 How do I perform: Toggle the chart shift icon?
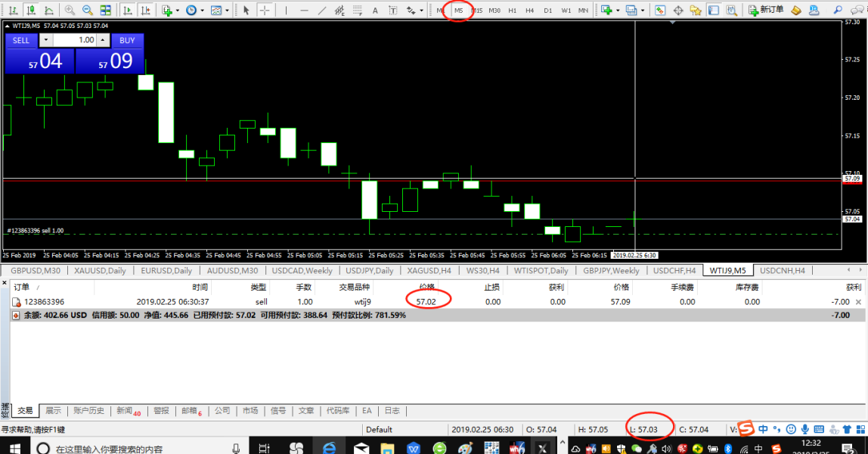click(x=144, y=11)
